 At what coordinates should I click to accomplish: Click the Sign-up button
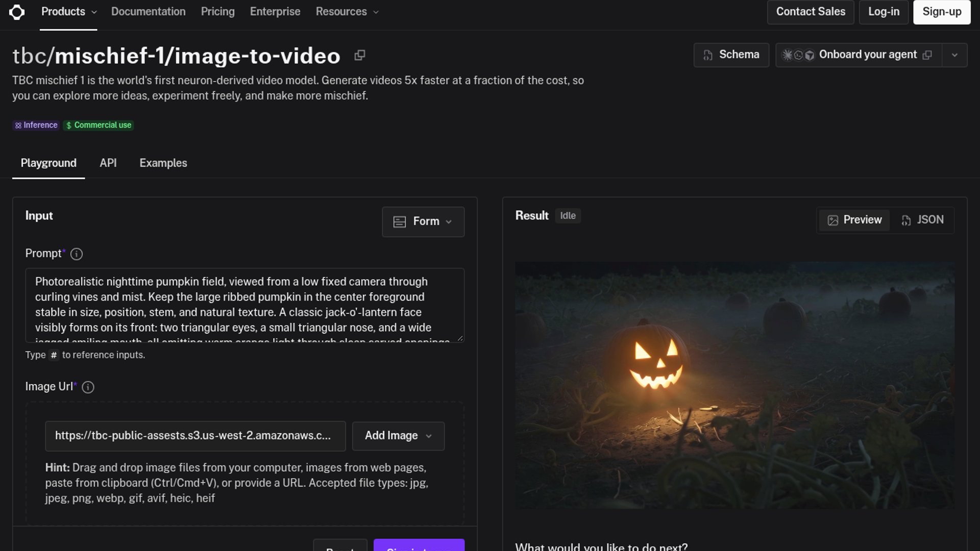coord(942,12)
